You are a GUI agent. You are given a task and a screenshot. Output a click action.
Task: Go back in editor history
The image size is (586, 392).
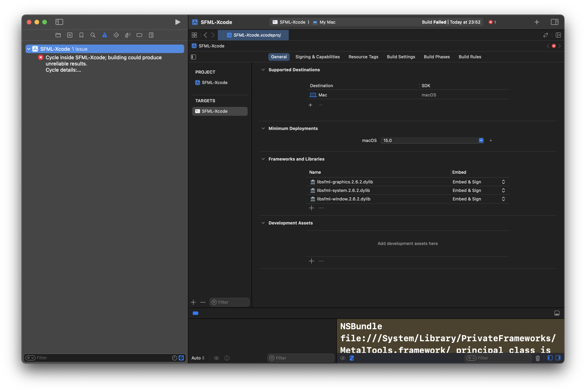point(205,35)
